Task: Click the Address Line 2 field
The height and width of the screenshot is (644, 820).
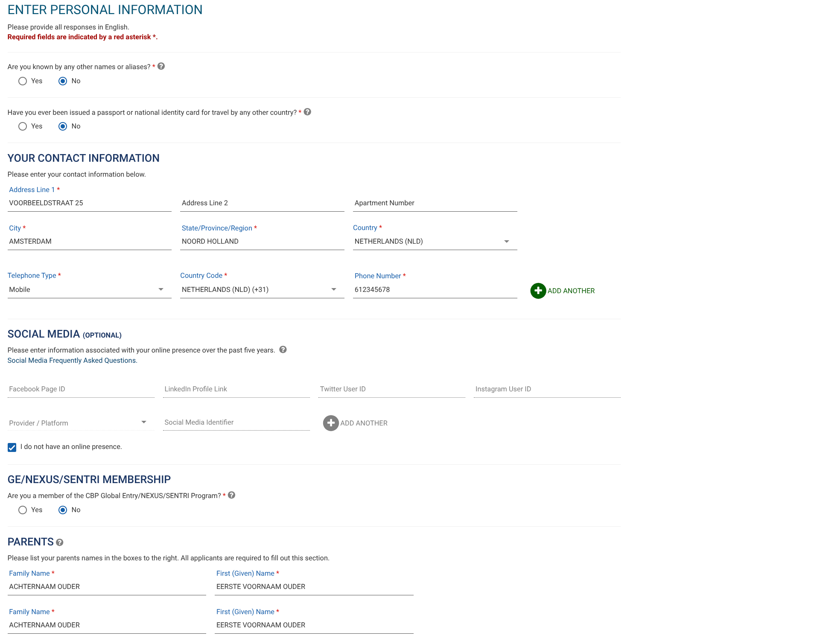Action: click(262, 203)
